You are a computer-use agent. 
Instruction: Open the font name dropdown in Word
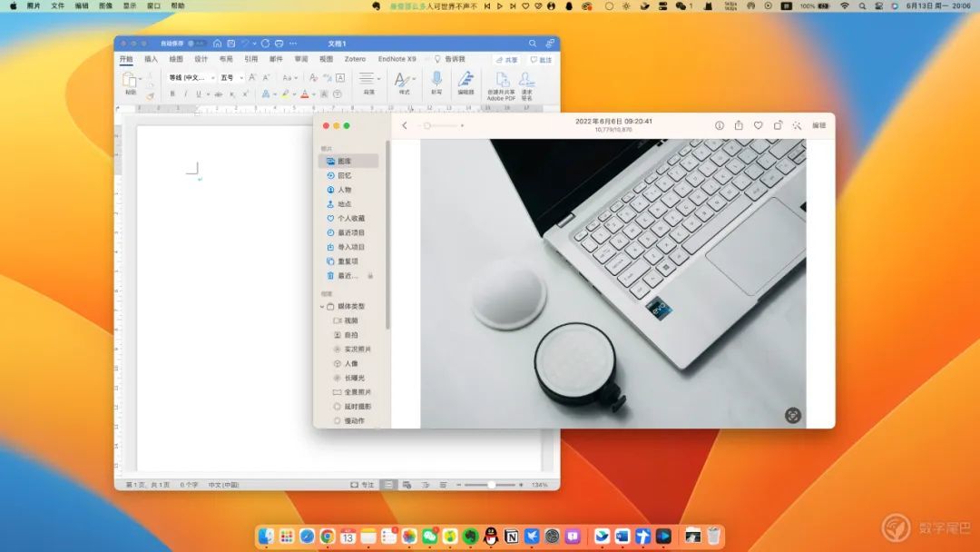coord(213,77)
